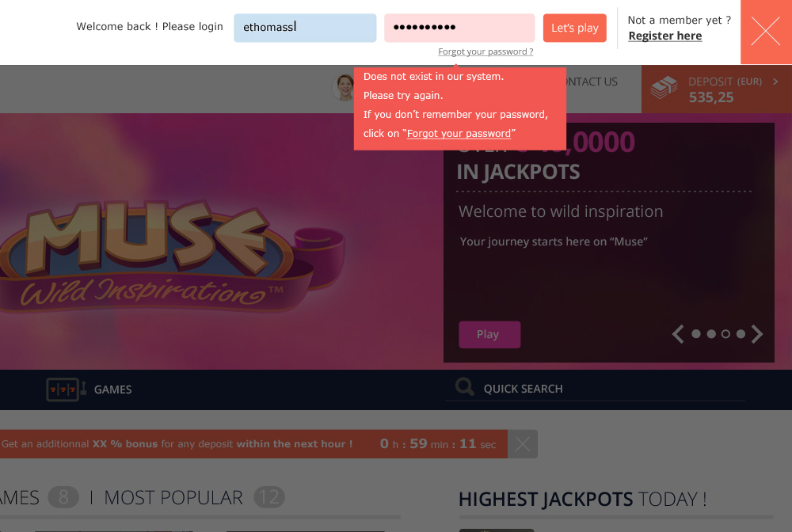Click the deposit cash stack icon
This screenshot has height=532, width=792.
click(664, 87)
